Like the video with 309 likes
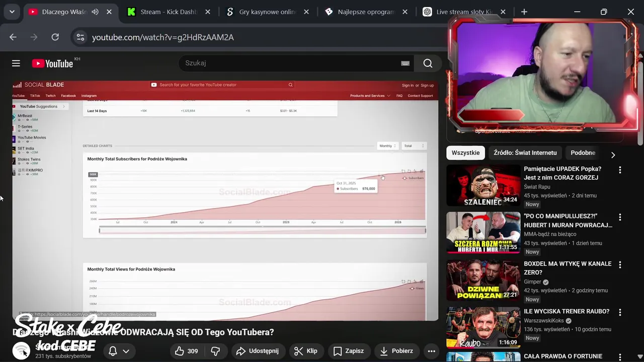 coord(186,351)
